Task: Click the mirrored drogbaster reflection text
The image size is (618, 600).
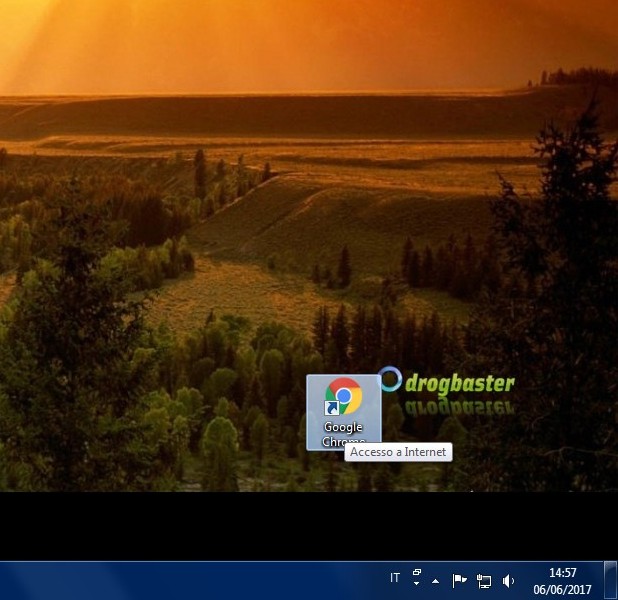Action: 460,404
